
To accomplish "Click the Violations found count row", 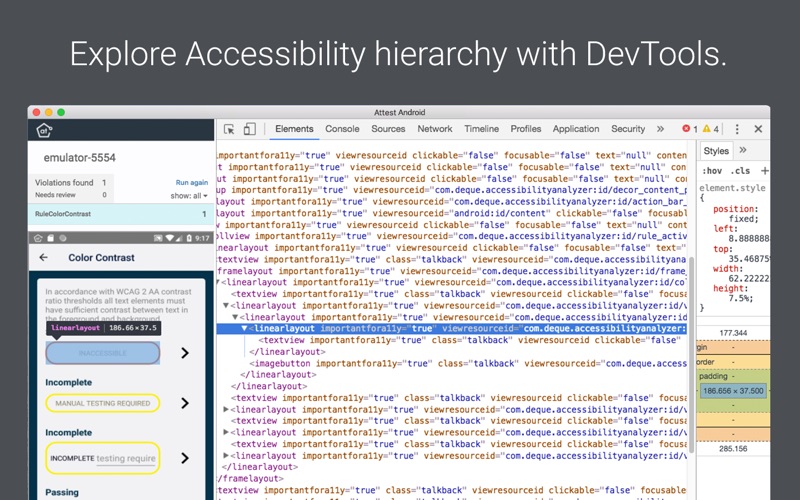I will [x=71, y=183].
